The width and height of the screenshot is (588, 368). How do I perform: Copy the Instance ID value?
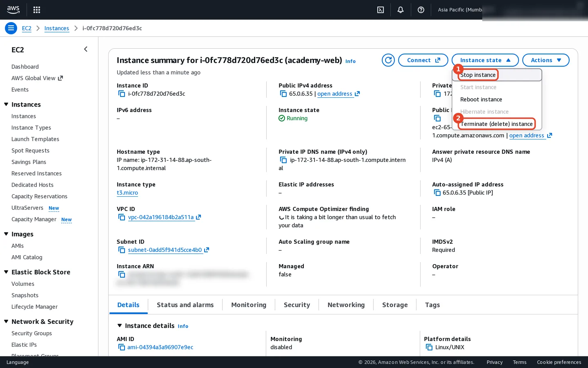pos(122,94)
